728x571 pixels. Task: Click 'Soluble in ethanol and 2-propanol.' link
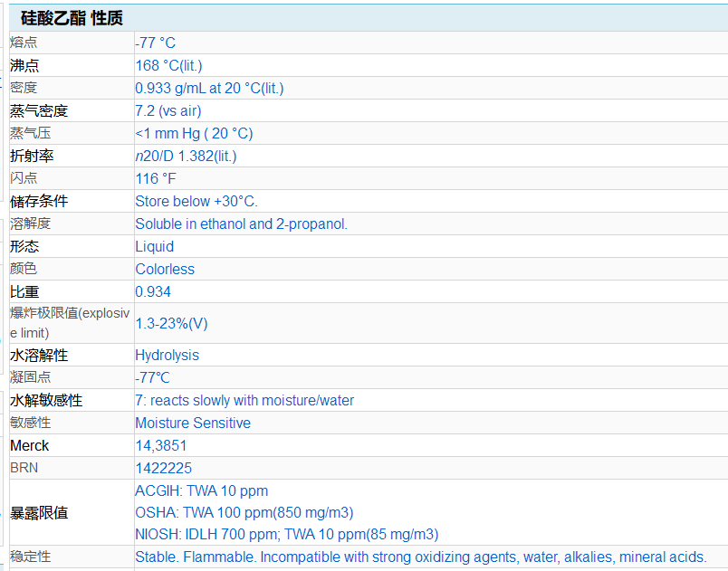(241, 224)
